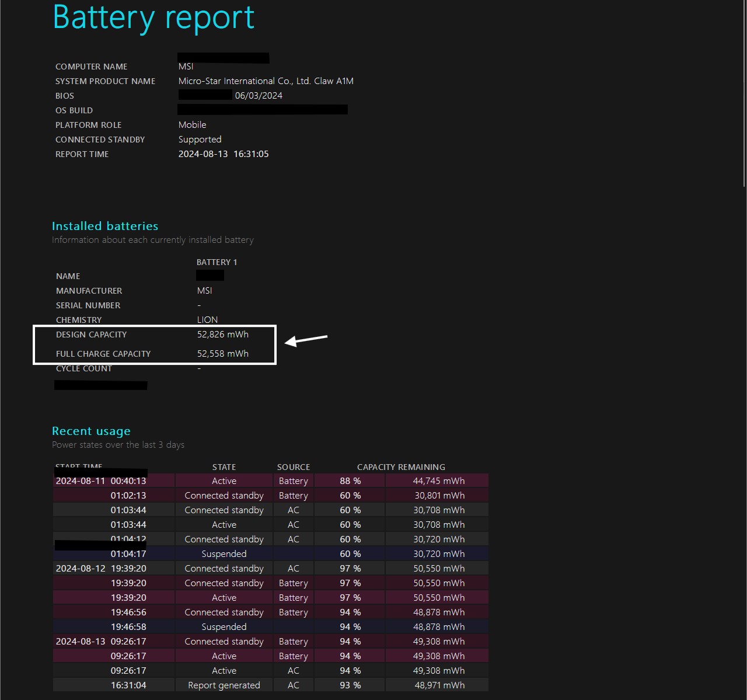
Task: Select "Micro-Star International Co., Ltd. Claw A1M" value
Action: [266, 81]
